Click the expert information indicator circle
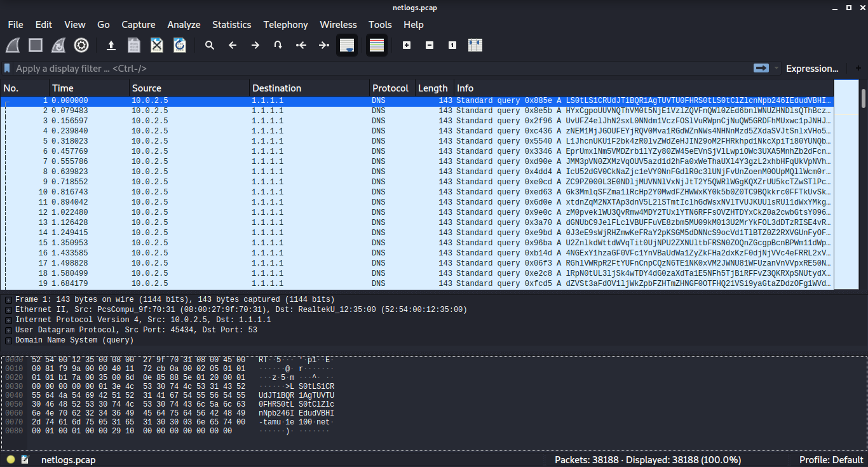The width and height of the screenshot is (868, 467). point(11,459)
